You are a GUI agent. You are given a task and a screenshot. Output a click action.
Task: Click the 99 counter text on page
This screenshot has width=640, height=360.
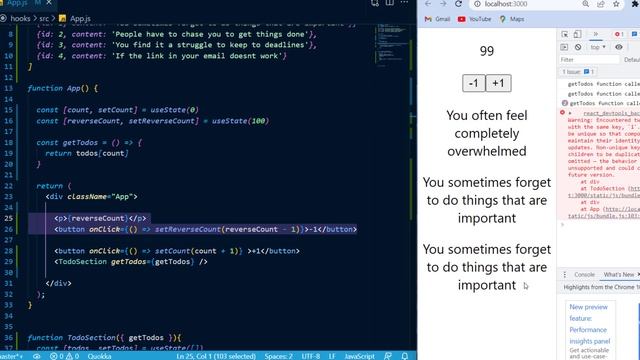(x=487, y=51)
